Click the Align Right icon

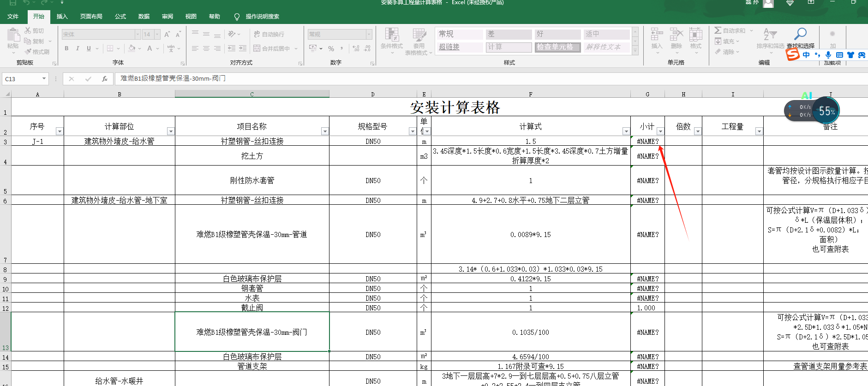(x=217, y=48)
